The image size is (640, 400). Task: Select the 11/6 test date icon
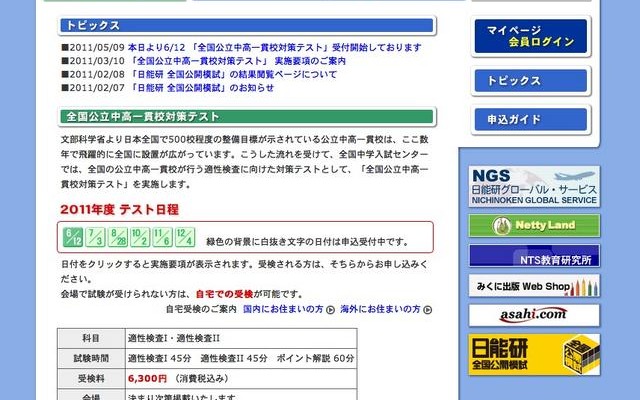click(x=162, y=237)
